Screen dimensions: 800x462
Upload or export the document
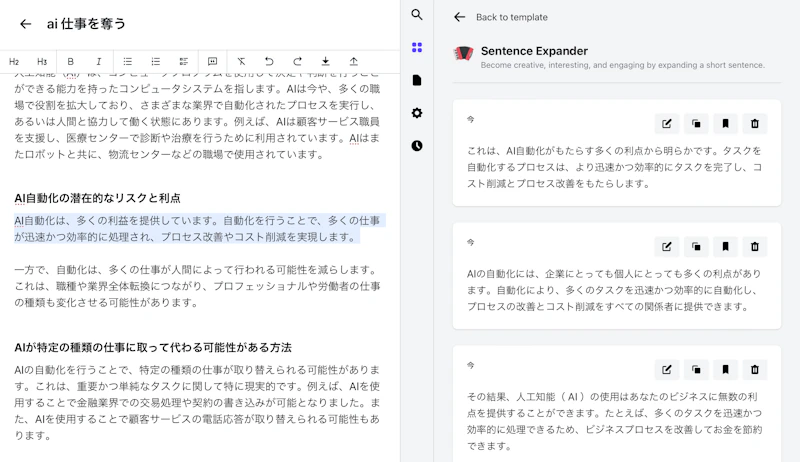coord(354,62)
